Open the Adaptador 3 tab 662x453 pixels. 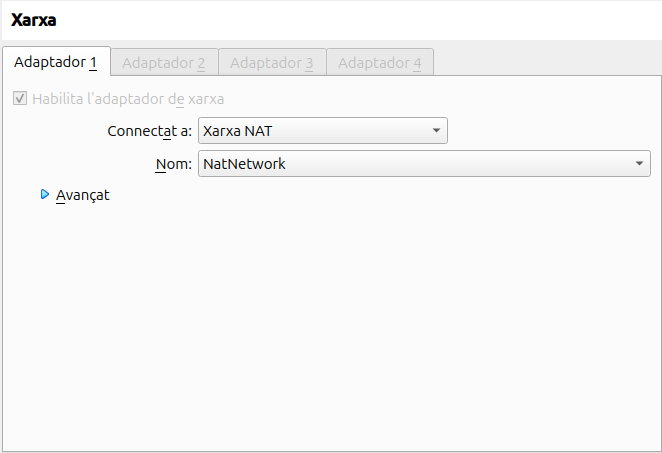coord(271,63)
